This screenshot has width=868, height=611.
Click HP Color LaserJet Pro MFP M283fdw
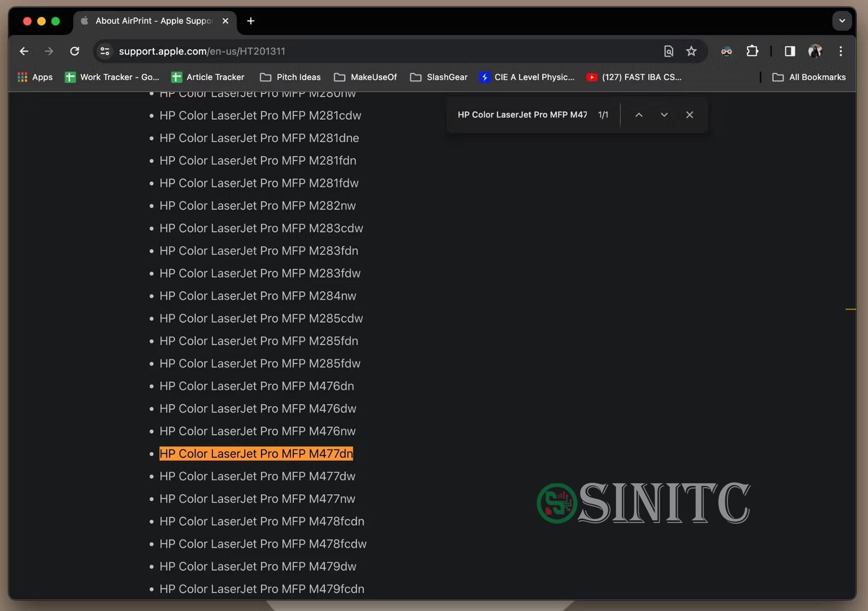tap(260, 274)
